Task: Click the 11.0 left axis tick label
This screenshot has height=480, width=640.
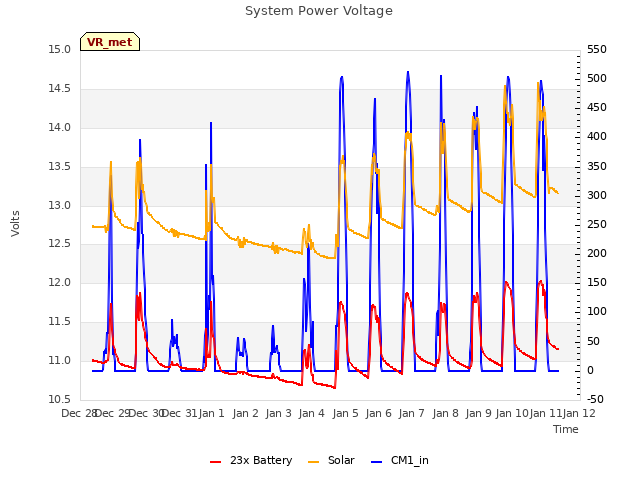Action: click(x=60, y=360)
